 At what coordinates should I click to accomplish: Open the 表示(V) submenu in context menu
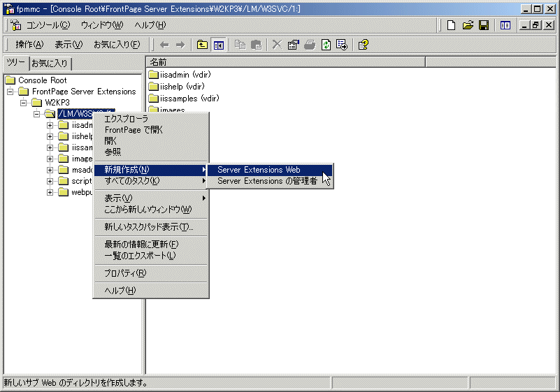[x=151, y=198]
